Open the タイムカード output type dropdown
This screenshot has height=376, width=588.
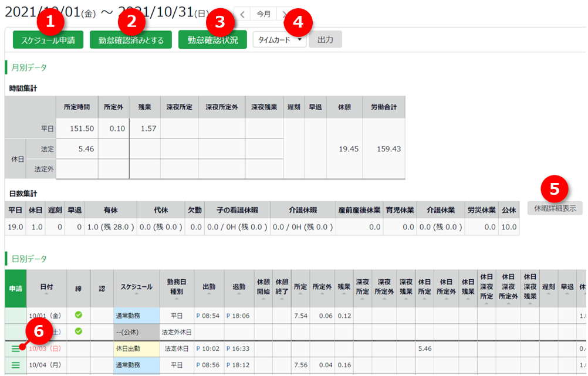[x=279, y=40]
